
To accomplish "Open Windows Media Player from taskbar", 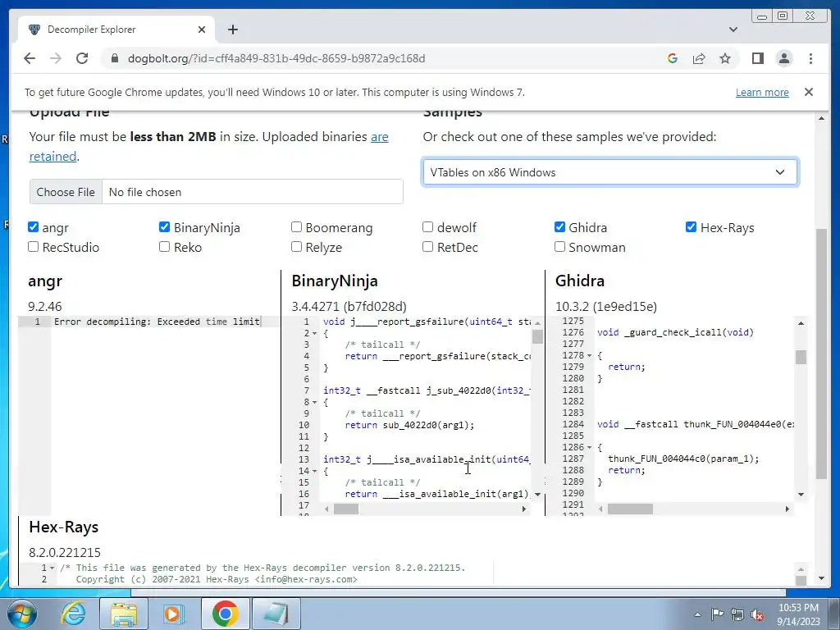I will click(172, 614).
